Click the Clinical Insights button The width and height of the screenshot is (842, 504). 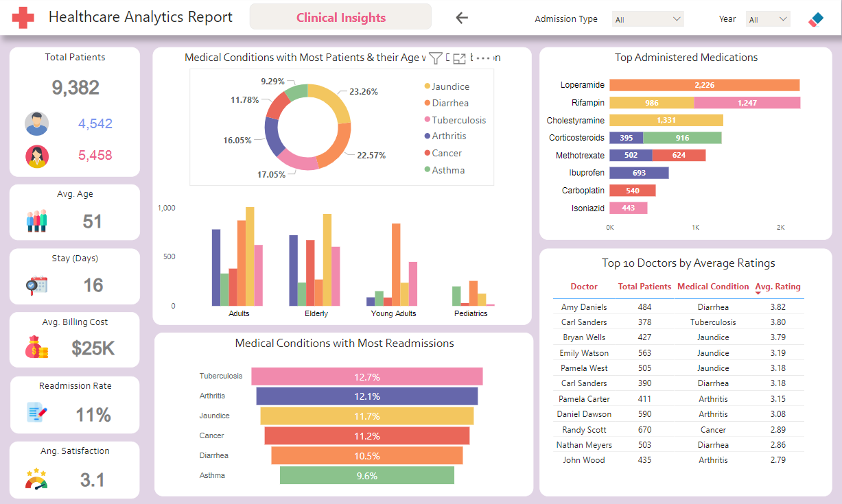tap(340, 17)
